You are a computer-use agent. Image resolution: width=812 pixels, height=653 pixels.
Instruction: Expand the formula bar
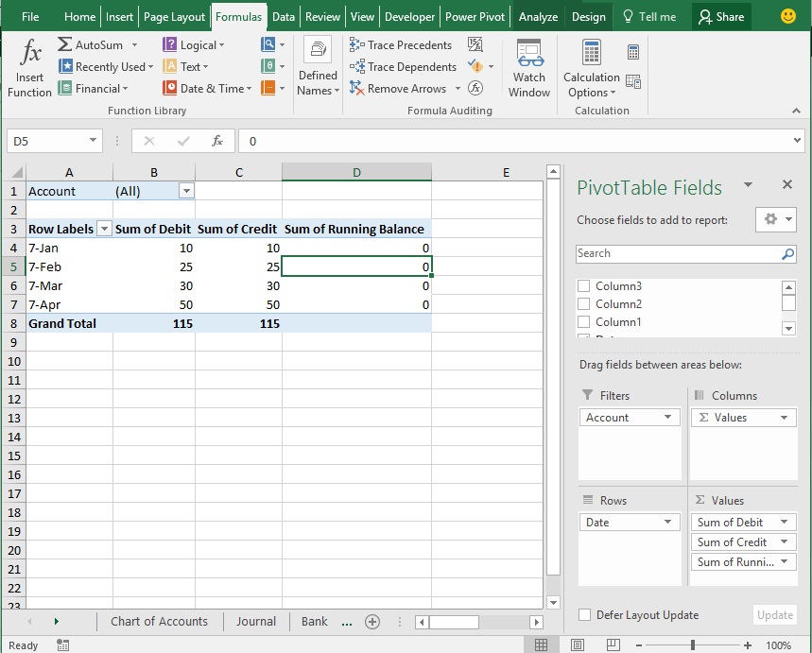click(797, 141)
